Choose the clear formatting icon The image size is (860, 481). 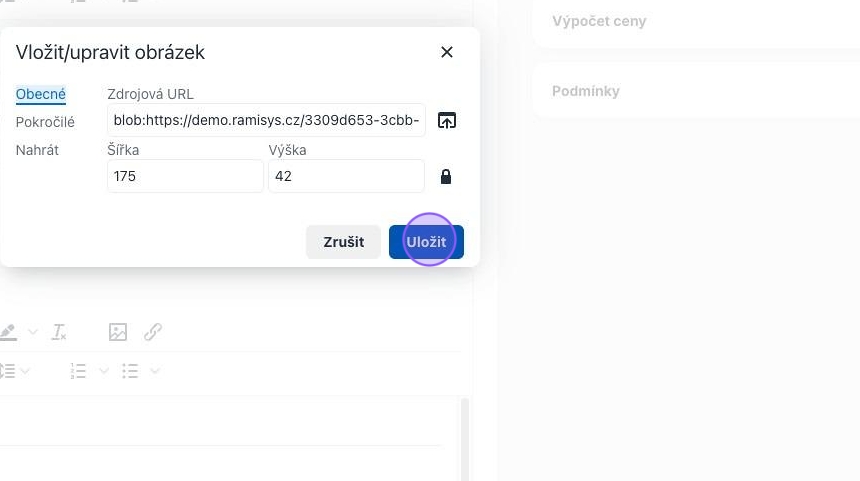(59, 332)
